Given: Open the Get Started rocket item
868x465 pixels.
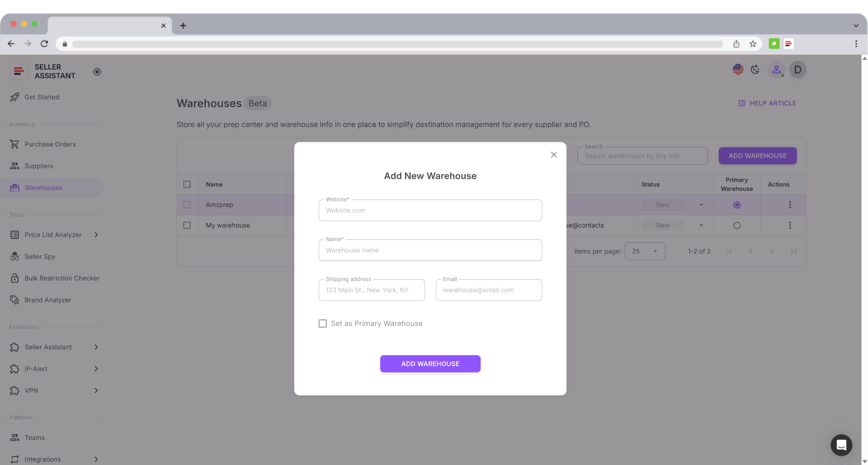Looking at the screenshot, I should [15, 97].
